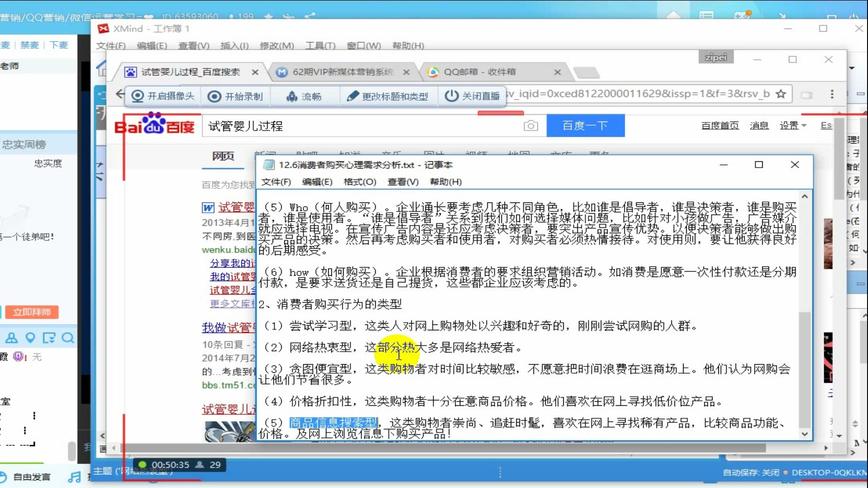Open Notepad's 格式(O) menu
The width and height of the screenshot is (868, 488).
[x=359, y=182]
